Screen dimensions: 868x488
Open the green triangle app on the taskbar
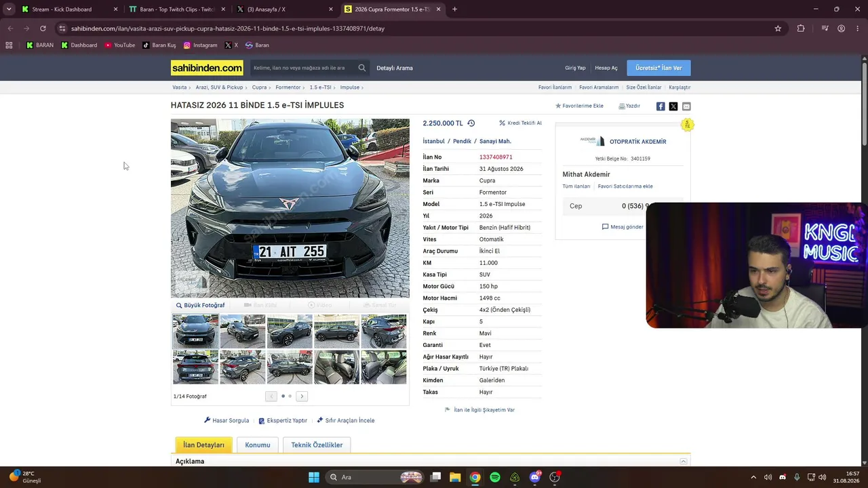[x=515, y=477]
